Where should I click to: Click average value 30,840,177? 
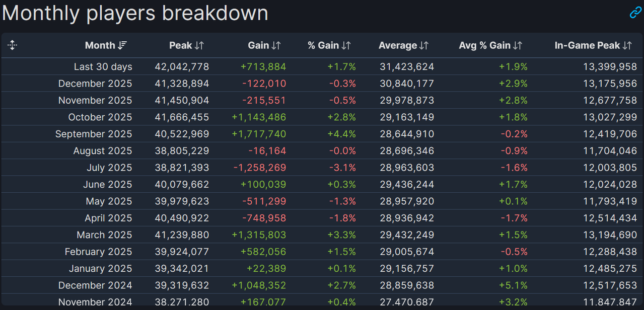pyautogui.click(x=407, y=84)
